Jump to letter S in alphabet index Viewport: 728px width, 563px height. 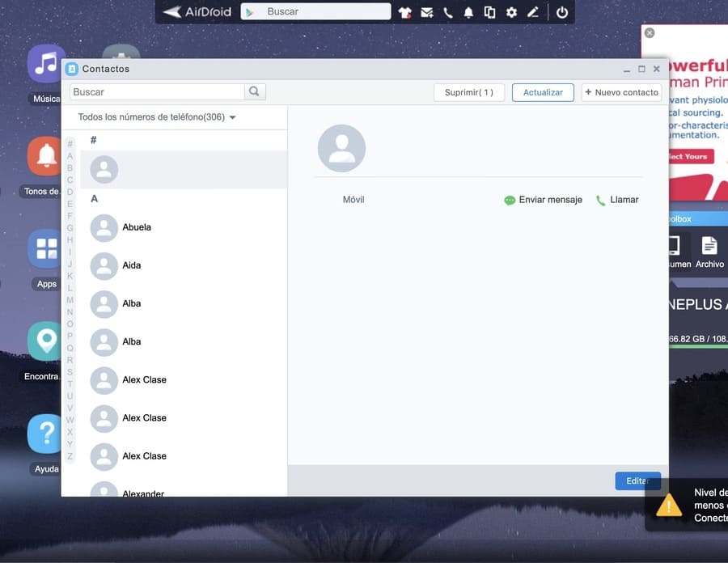[70, 372]
